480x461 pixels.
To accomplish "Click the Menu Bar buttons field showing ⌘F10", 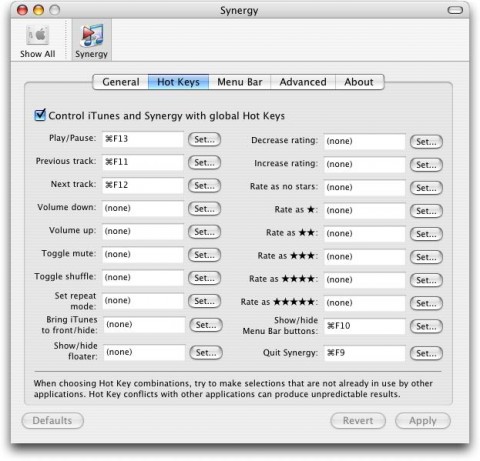I will click(364, 326).
